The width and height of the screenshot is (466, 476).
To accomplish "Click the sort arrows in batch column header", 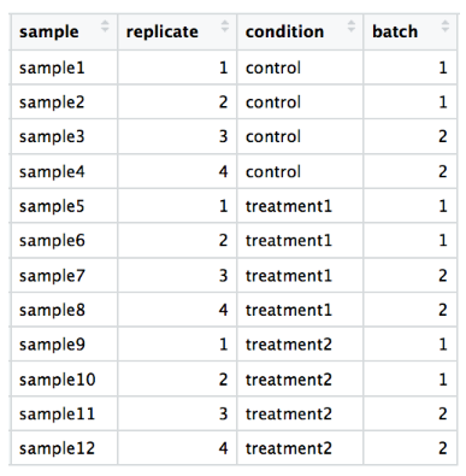I will (x=445, y=26).
